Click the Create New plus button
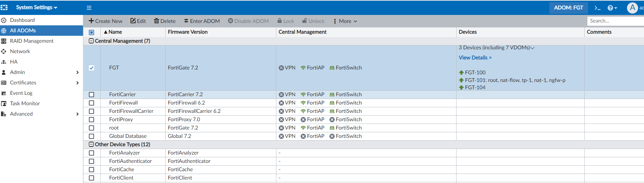 106,21
